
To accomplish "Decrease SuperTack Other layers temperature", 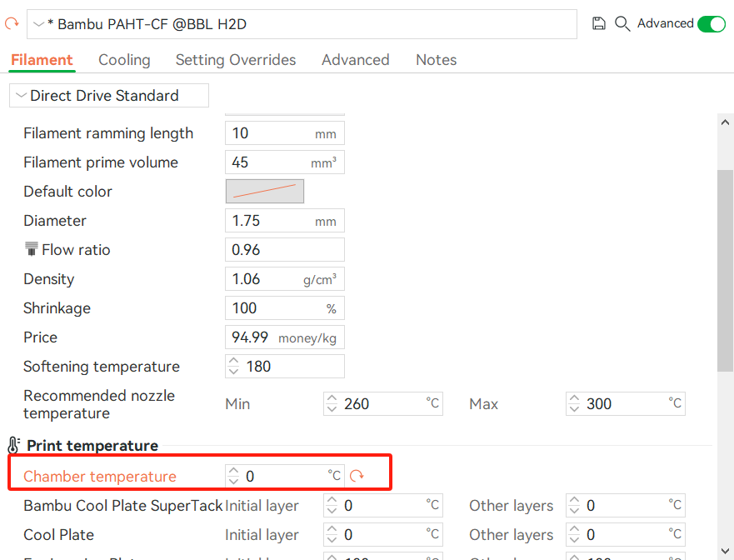I will 574,510.
